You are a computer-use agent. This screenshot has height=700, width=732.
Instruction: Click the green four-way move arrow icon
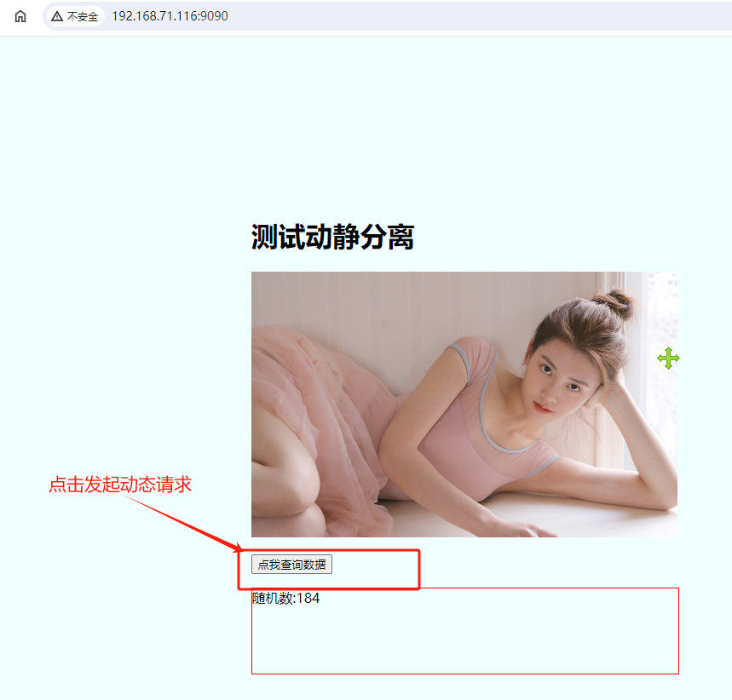(668, 359)
